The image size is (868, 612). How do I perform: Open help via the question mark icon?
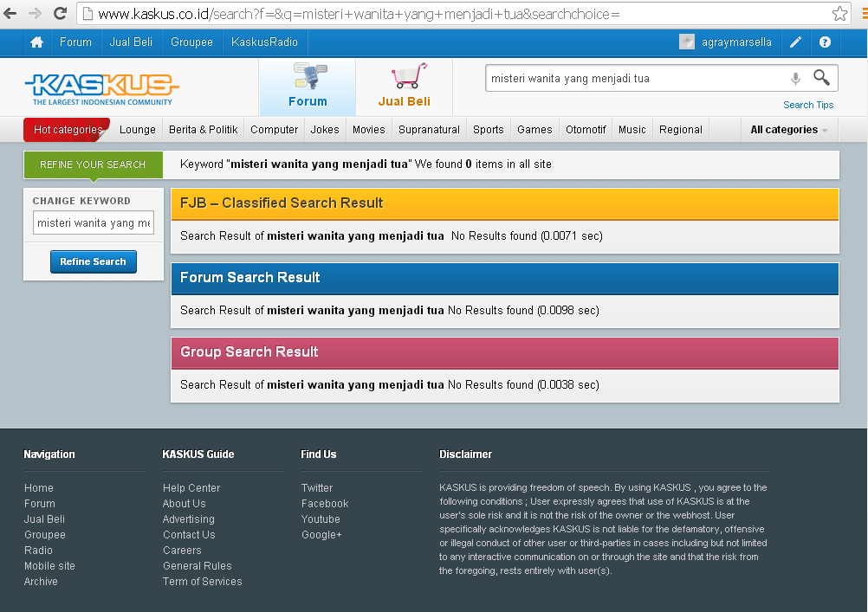[825, 42]
